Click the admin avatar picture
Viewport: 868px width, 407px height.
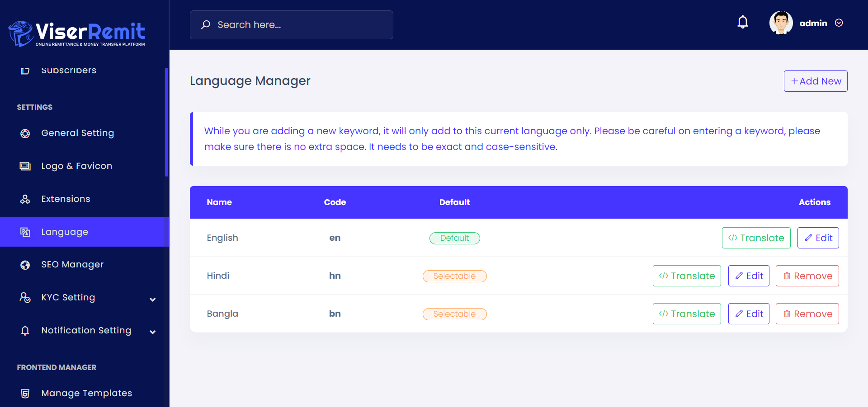pos(781,23)
